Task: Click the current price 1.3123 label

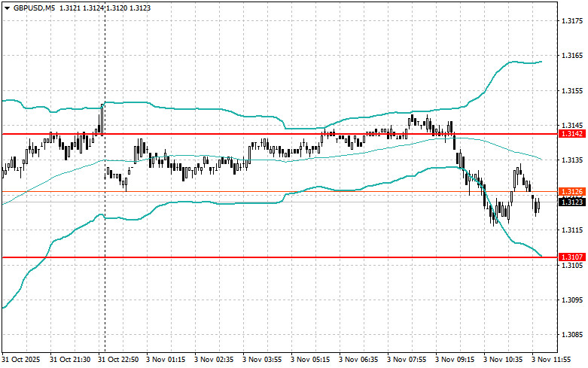Action: coord(572,202)
